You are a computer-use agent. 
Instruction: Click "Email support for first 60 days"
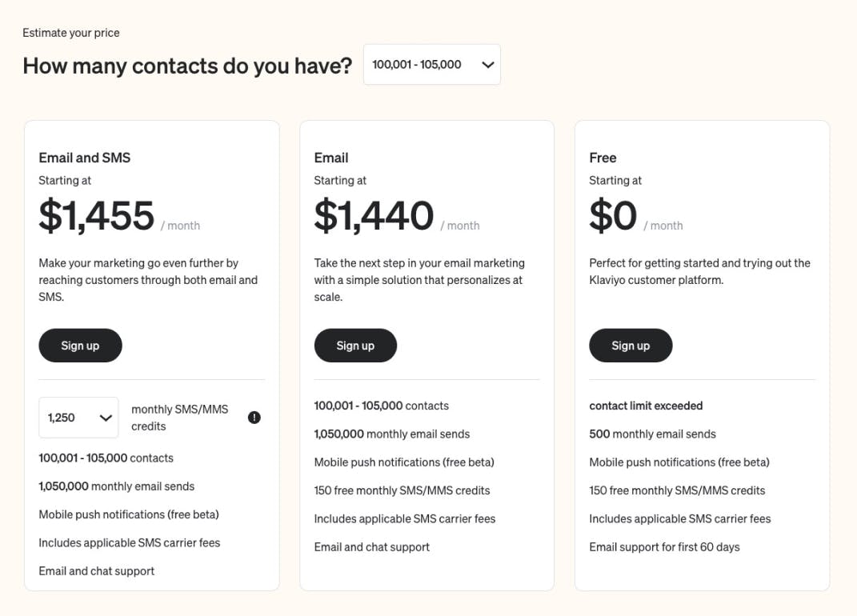point(664,547)
